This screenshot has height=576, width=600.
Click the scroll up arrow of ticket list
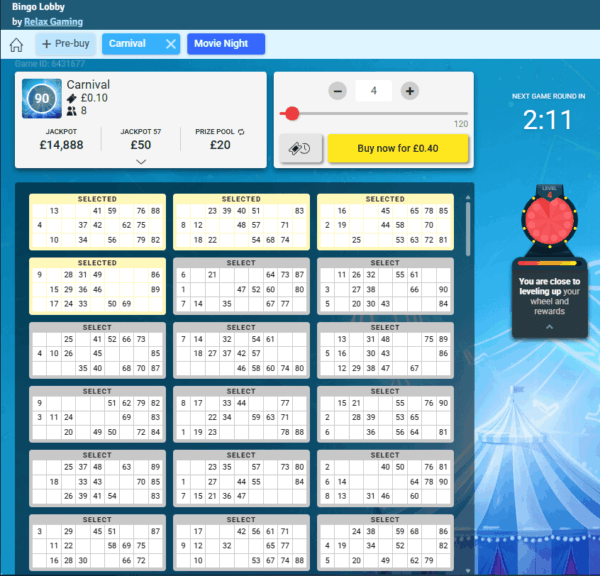click(x=468, y=197)
